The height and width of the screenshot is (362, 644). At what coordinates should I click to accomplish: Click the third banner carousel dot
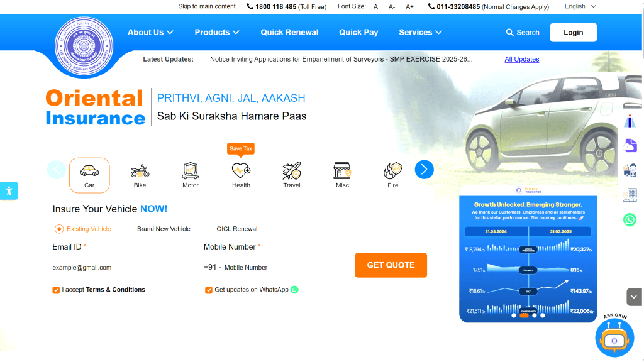point(535,315)
